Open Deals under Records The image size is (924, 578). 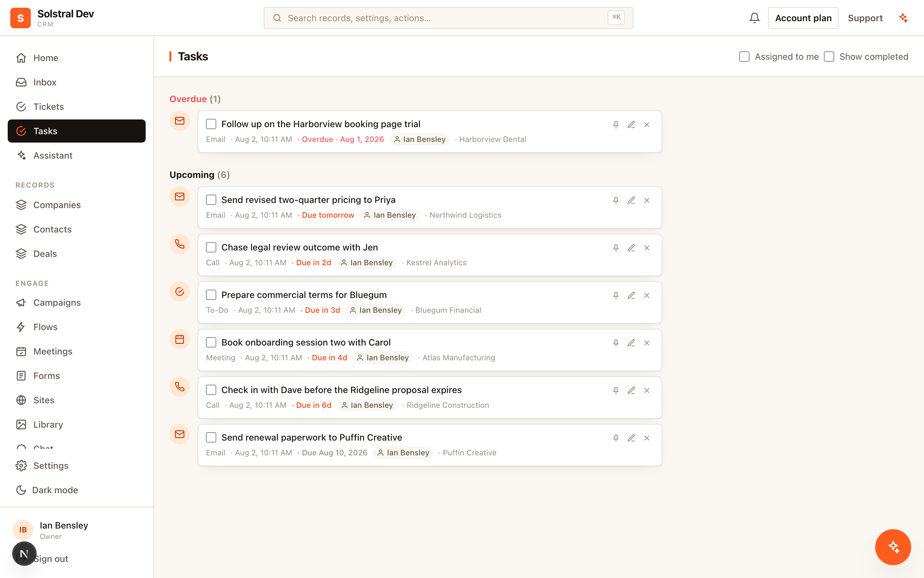point(76,254)
